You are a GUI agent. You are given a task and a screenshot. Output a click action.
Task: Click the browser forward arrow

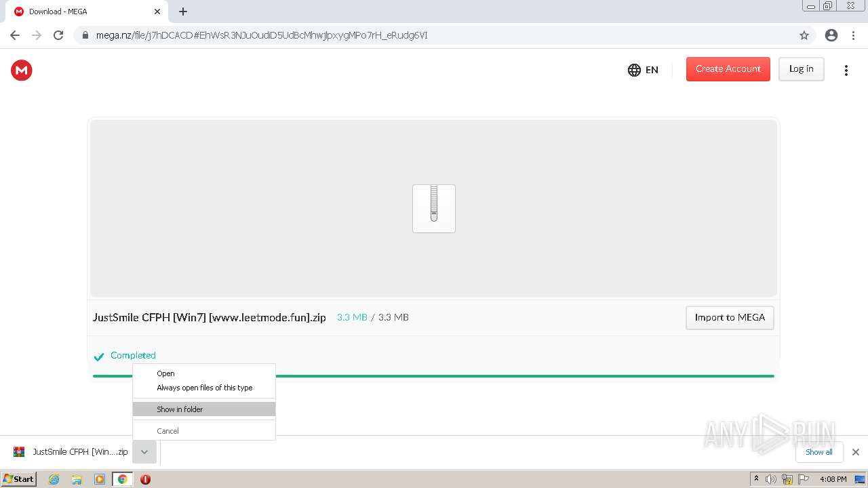(37, 35)
